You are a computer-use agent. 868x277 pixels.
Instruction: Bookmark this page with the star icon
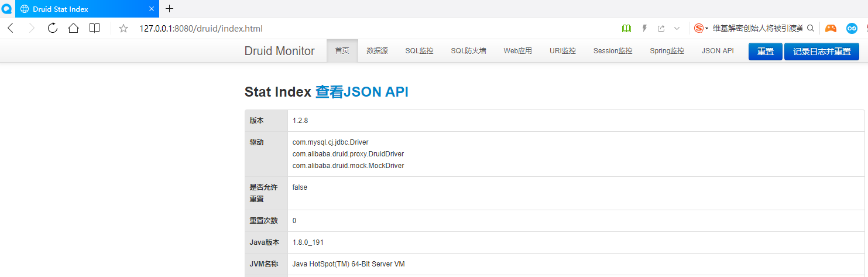coord(123,28)
